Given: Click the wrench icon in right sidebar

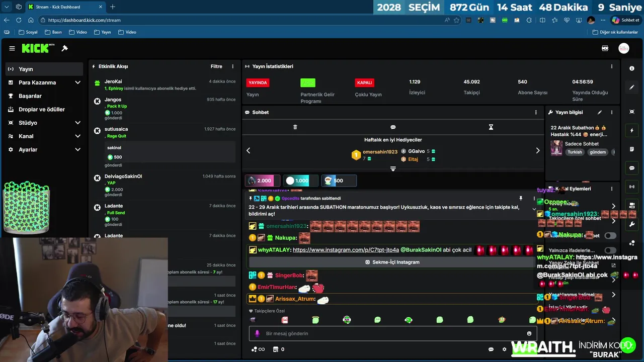Looking at the screenshot, I should pyautogui.click(x=632, y=224).
